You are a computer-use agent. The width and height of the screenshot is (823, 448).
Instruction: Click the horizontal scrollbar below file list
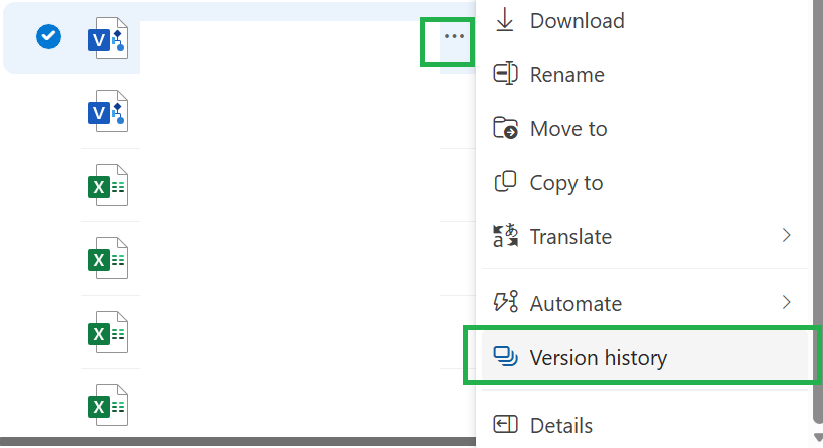(x=238, y=442)
